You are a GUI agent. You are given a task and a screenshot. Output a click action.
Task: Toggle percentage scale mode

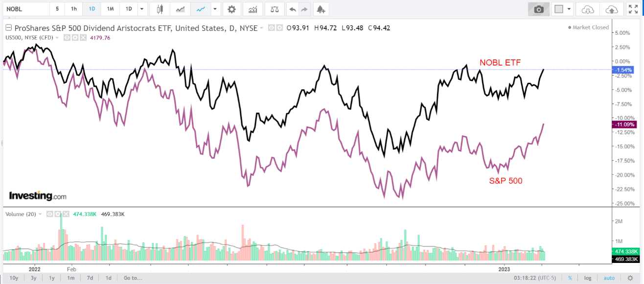[570, 278]
